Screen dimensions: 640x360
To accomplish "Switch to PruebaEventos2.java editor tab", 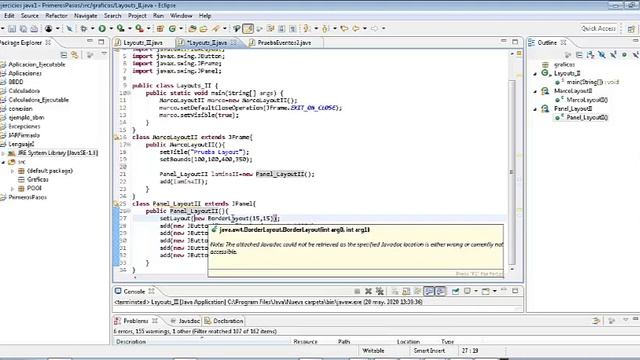I will click(284, 42).
